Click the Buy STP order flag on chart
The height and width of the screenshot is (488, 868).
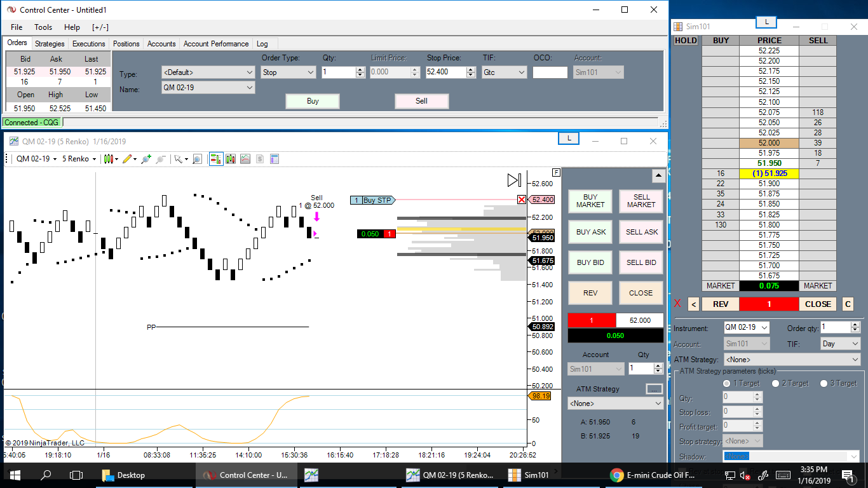coord(372,200)
